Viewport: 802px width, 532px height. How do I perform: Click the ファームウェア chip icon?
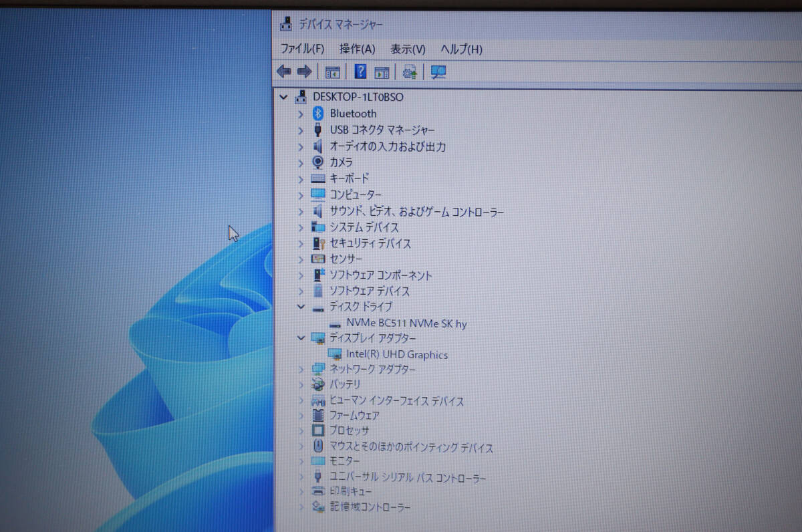pos(318,416)
